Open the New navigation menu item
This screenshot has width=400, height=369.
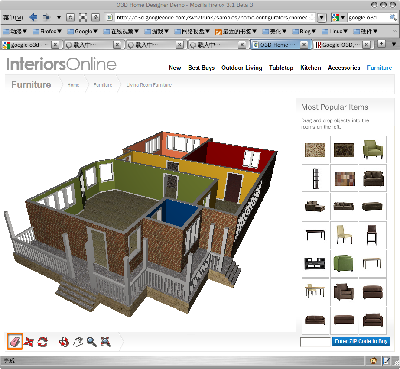(175, 68)
